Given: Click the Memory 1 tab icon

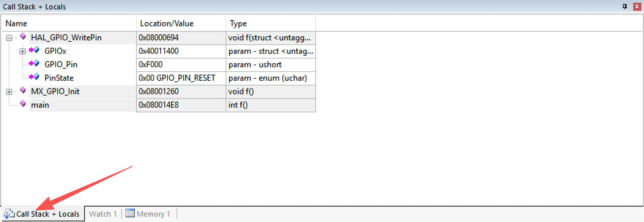Looking at the screenshot, I should 130,213.
